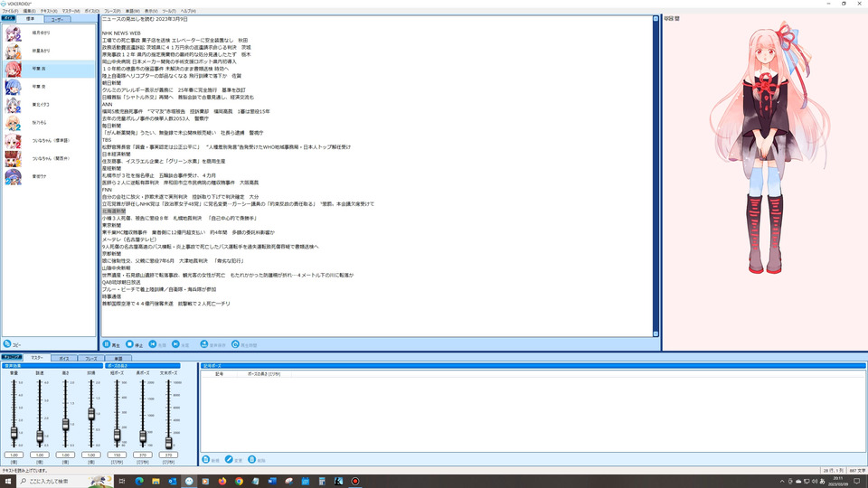Open Microsoft Edge from the taskbar
The height and width of the screenshot is (488, 868).
139,481
